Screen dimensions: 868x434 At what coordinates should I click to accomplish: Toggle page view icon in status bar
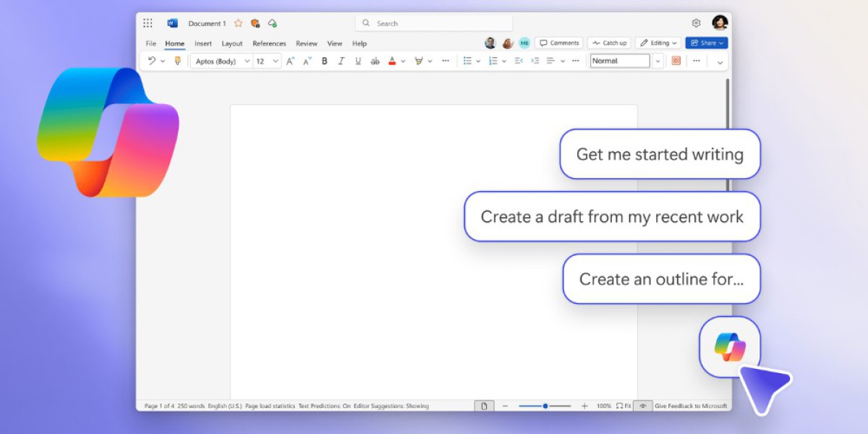[485, 406]
